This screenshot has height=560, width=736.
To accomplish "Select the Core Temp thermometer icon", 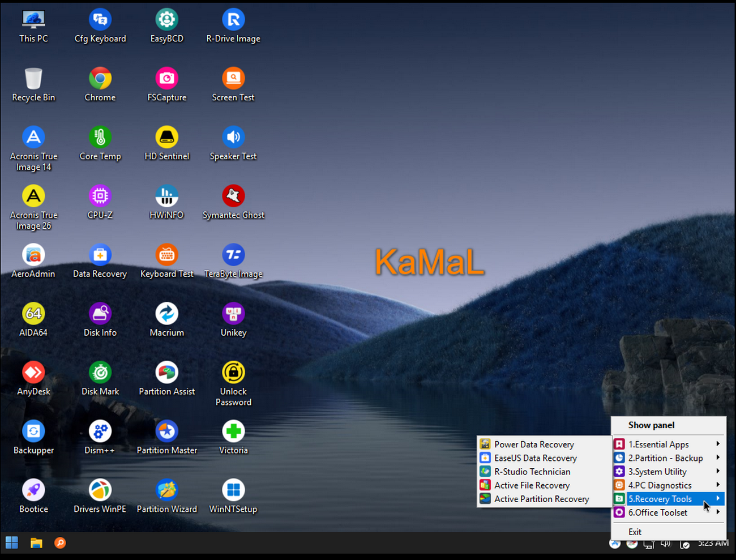I will point(100,144).
